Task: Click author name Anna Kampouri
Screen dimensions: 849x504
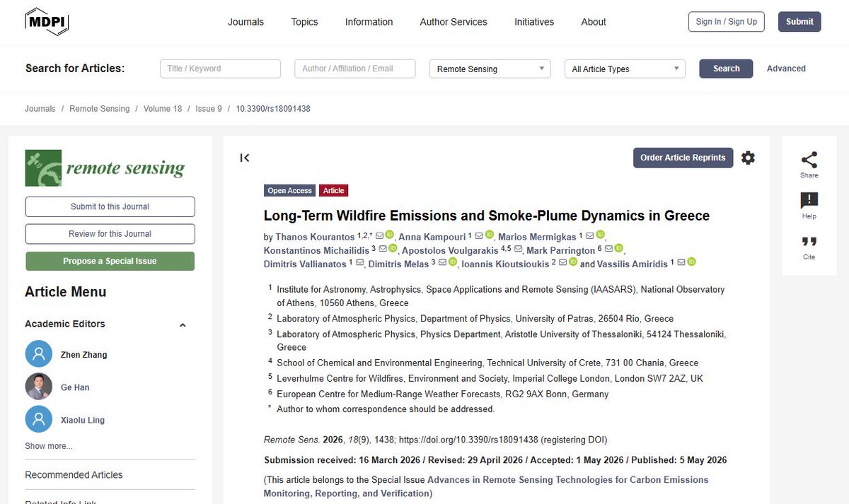Action: [432, 237]
